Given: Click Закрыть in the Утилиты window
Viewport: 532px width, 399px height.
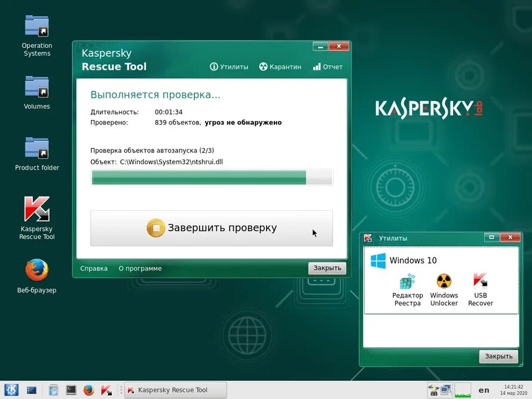Looking at the screenshot, I should pyautogui.click(x=499, y=356).
